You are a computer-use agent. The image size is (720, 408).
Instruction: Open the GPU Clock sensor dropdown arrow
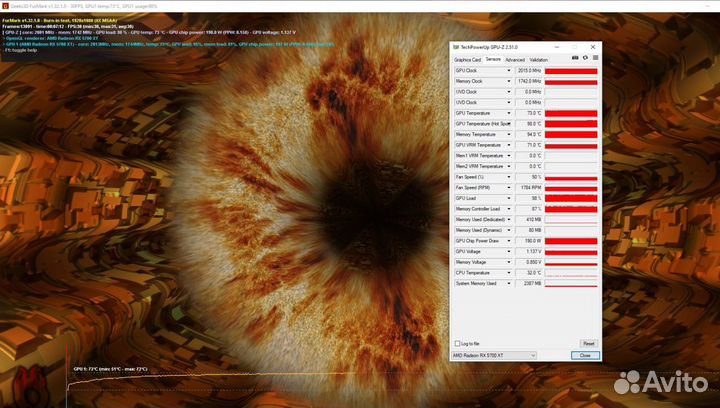click(508, 71)
